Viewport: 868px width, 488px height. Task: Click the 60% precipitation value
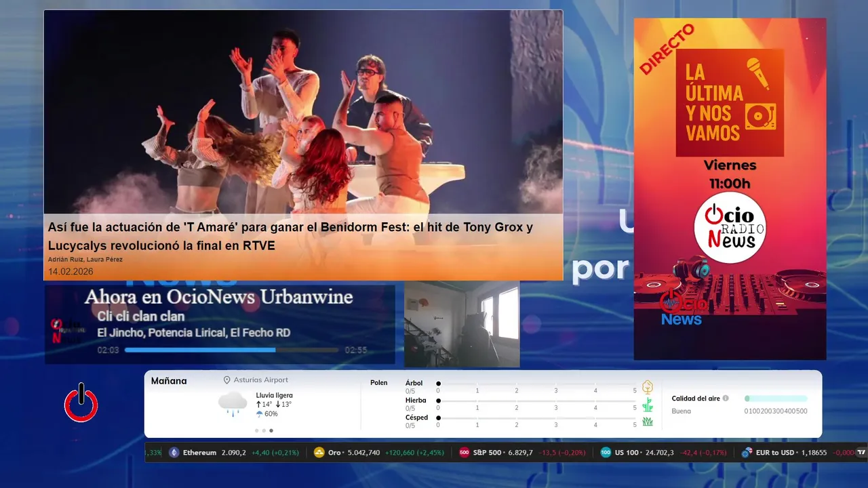pos(271,414)
